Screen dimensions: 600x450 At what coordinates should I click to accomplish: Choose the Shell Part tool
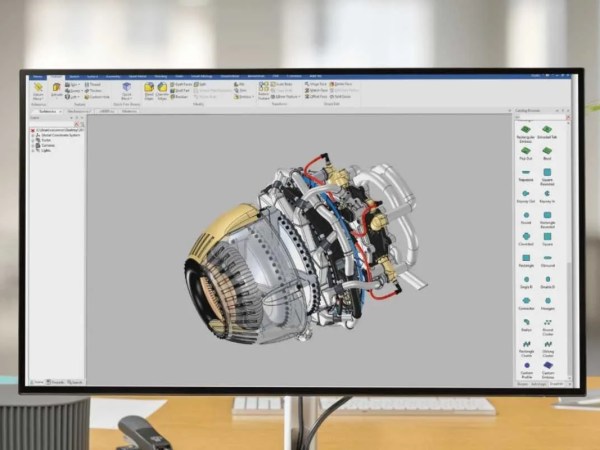pos(180,91)
